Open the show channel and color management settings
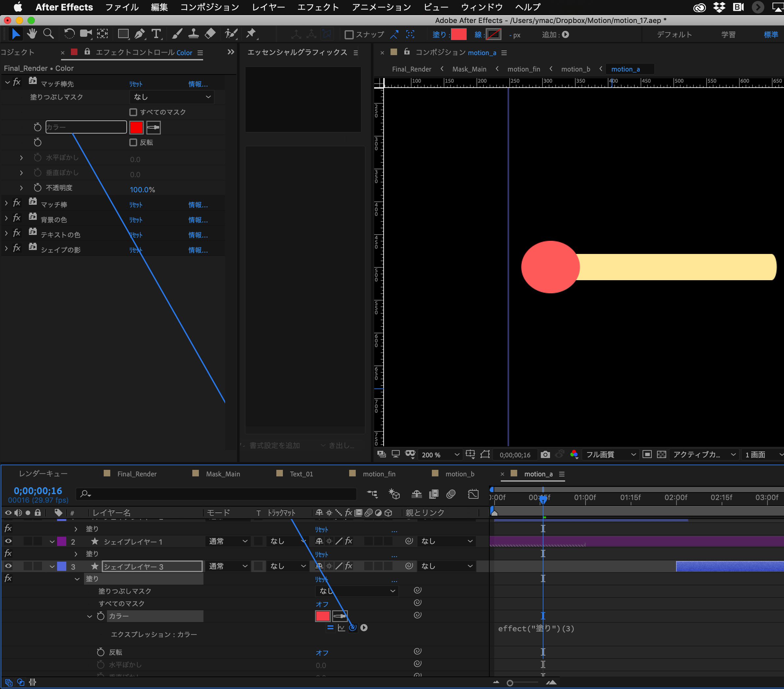The height and width of the screenshot is (689, 784). tap(574, 455)
